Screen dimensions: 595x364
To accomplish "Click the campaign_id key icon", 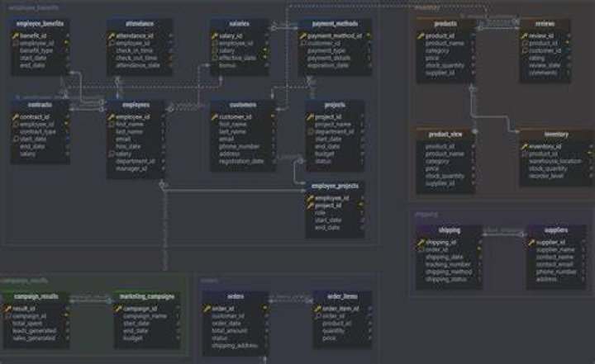I will coord(119,309).
